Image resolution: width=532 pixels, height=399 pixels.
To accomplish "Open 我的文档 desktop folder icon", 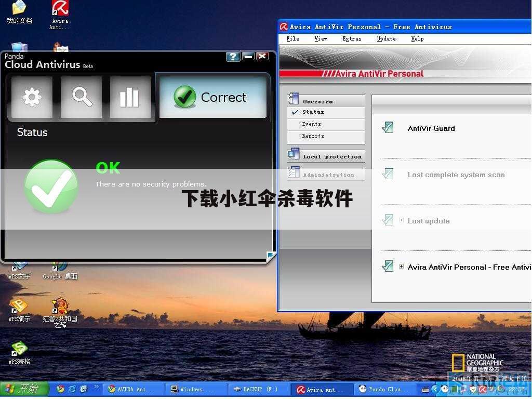I will tap(19, 13).
